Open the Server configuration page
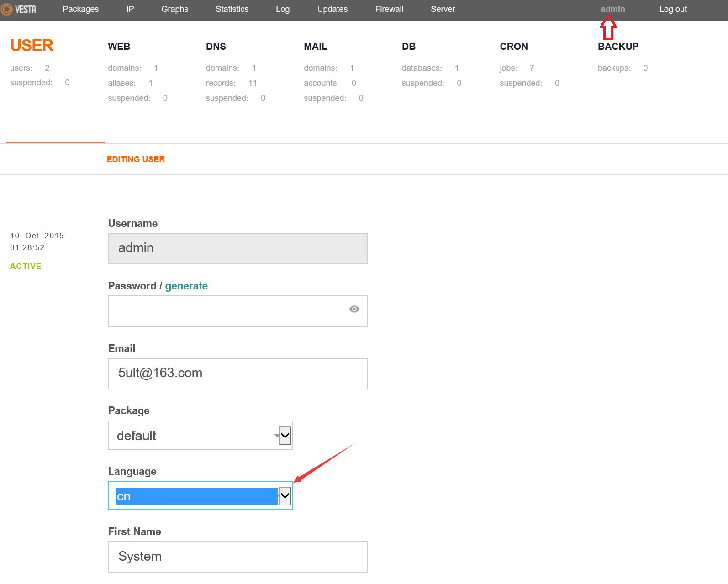The image size is (728, 584). (443, 9)
